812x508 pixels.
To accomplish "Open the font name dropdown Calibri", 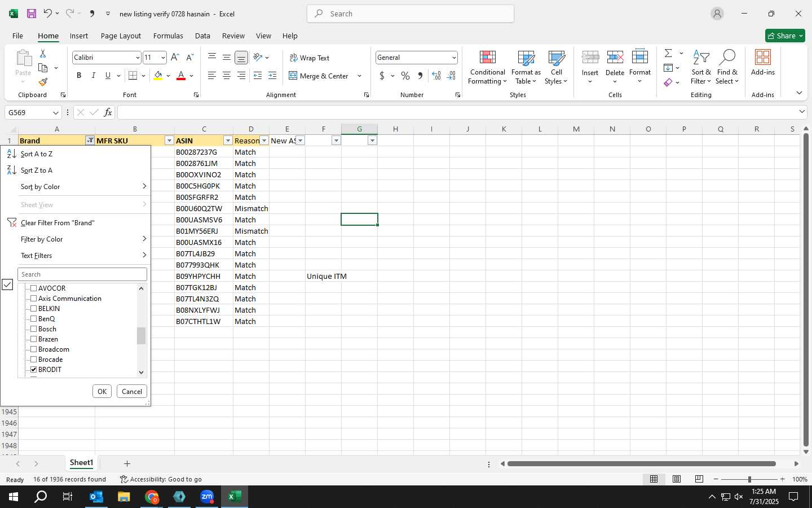I will [137, 58].
